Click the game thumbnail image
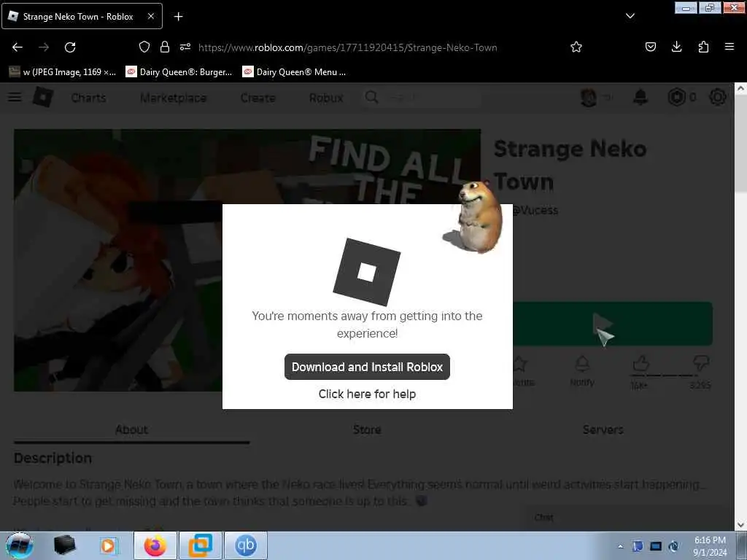 click(118, 260)
